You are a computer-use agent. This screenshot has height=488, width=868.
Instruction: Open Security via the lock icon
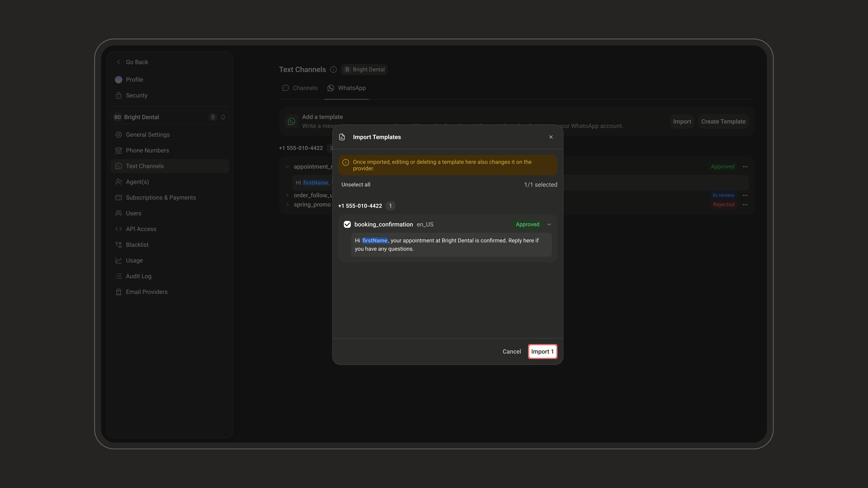point(119,95)
